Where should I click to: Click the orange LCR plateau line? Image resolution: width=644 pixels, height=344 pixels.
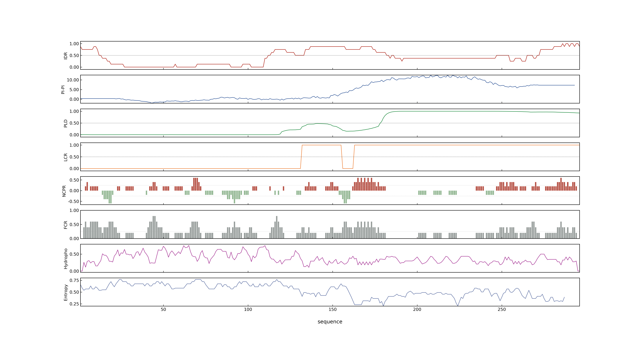tap(450, 145)
